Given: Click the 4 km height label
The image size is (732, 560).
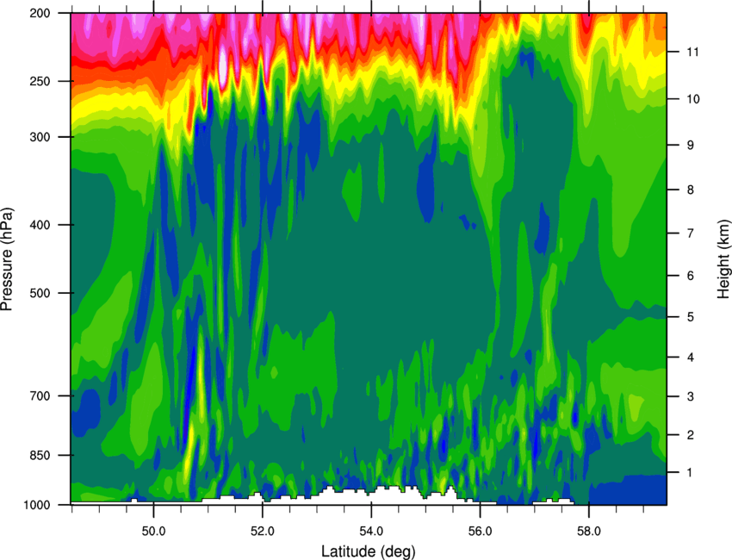Looking at the screenshot, I should 691,358.
